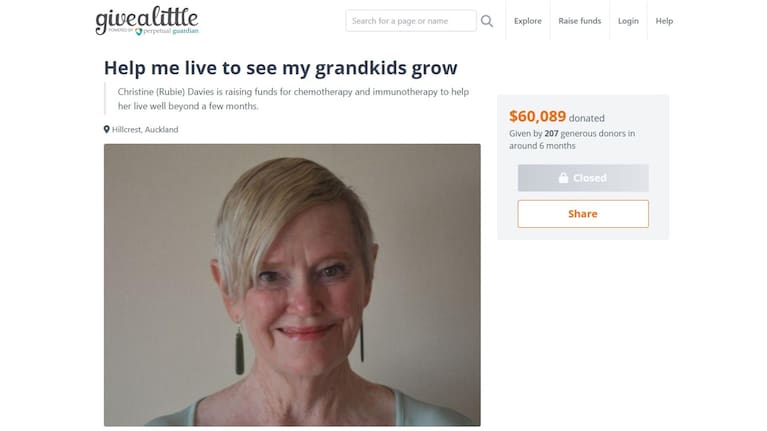Click the fundraiser photo of Christine

tap(292, 285)
